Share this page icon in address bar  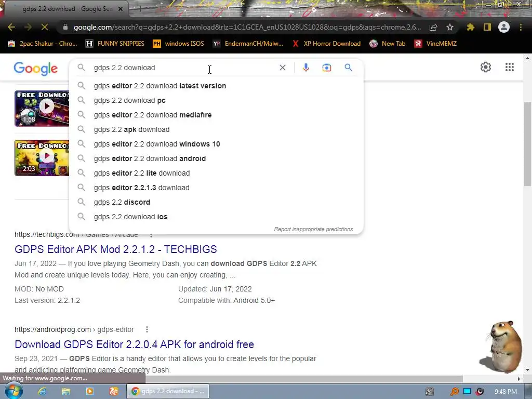433,28
